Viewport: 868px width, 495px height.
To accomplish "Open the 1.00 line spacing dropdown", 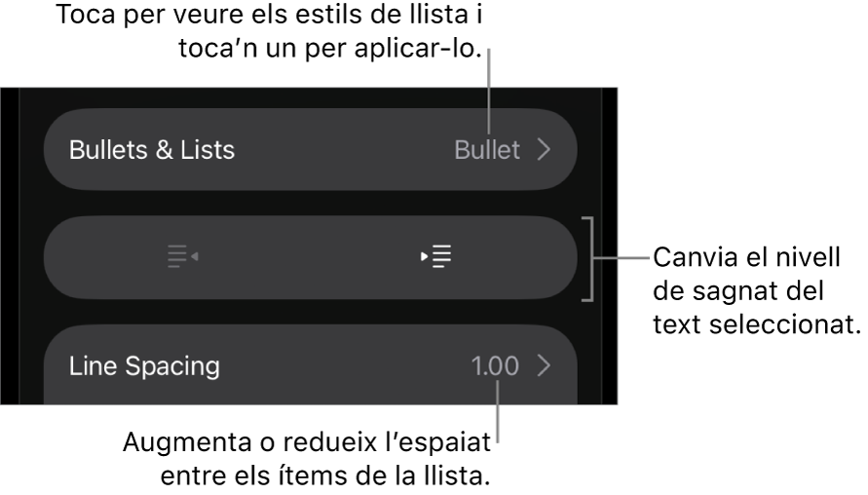I will 495,365.
